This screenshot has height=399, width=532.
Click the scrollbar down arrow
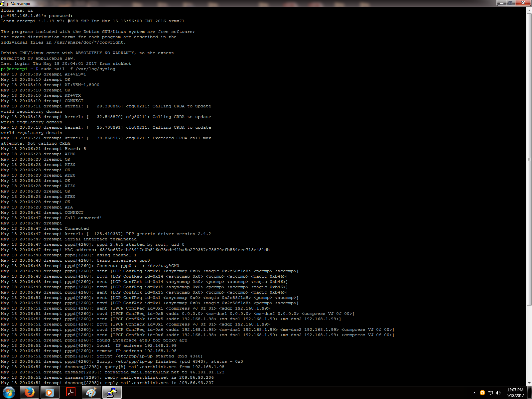[529, 383]
